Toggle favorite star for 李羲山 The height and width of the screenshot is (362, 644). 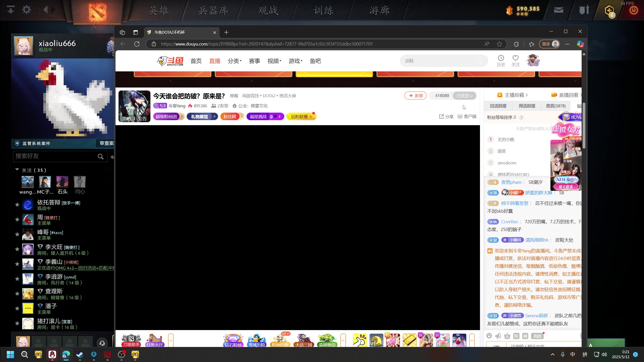[17, 264]
